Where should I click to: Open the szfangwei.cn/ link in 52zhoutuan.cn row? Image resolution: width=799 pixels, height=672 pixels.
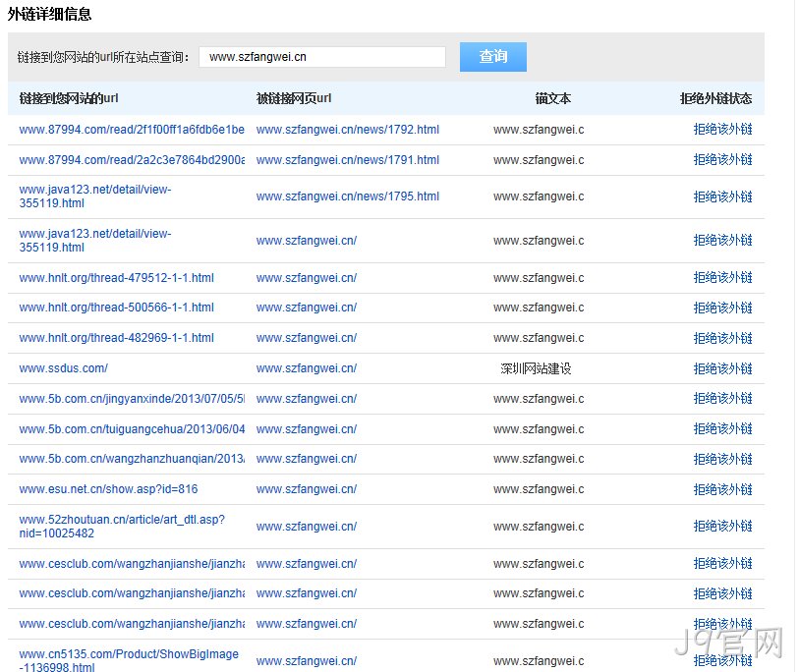pyautogui.click(x=307, y=527)
